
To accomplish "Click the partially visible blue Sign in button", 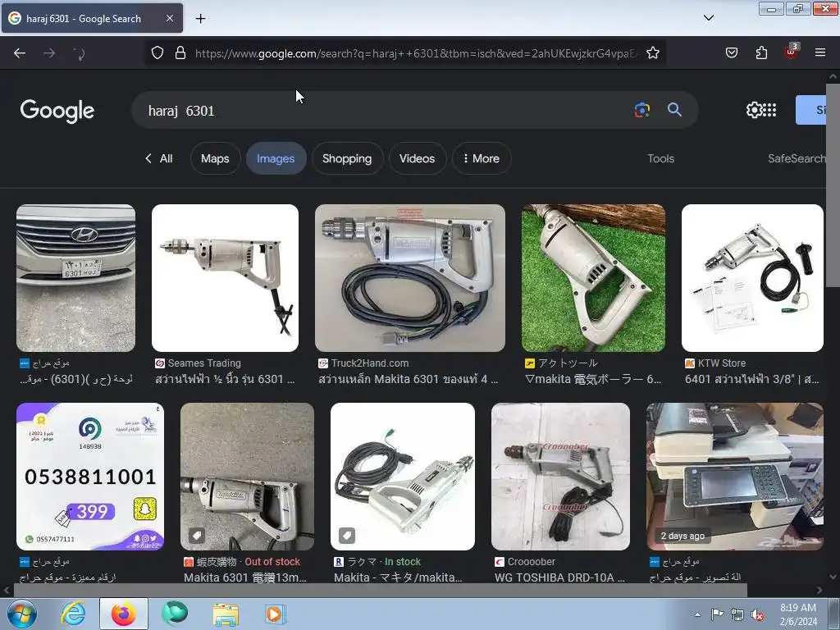I will [811, 110].
